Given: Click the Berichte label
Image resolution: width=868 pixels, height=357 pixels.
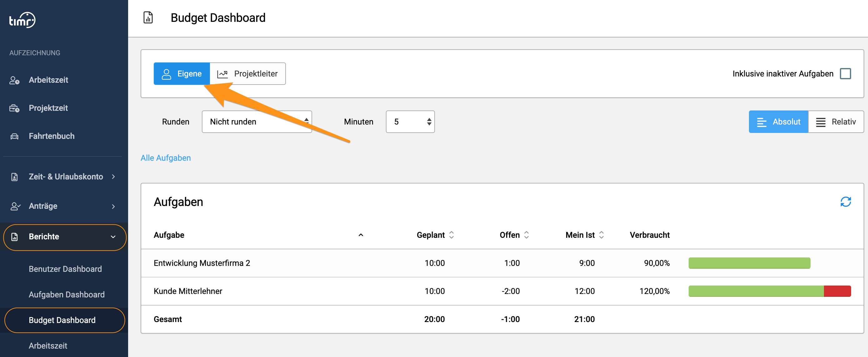Looking at the screenshot, I should [44, 237].
